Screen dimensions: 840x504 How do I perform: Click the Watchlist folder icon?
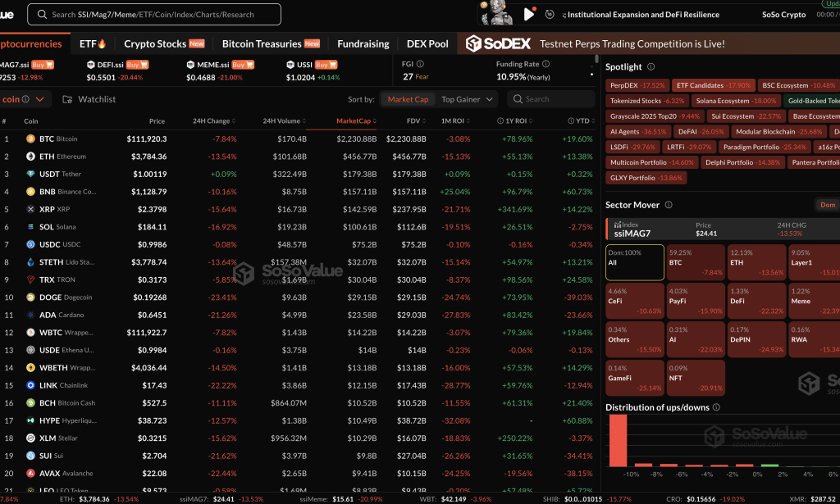[67, 99]
